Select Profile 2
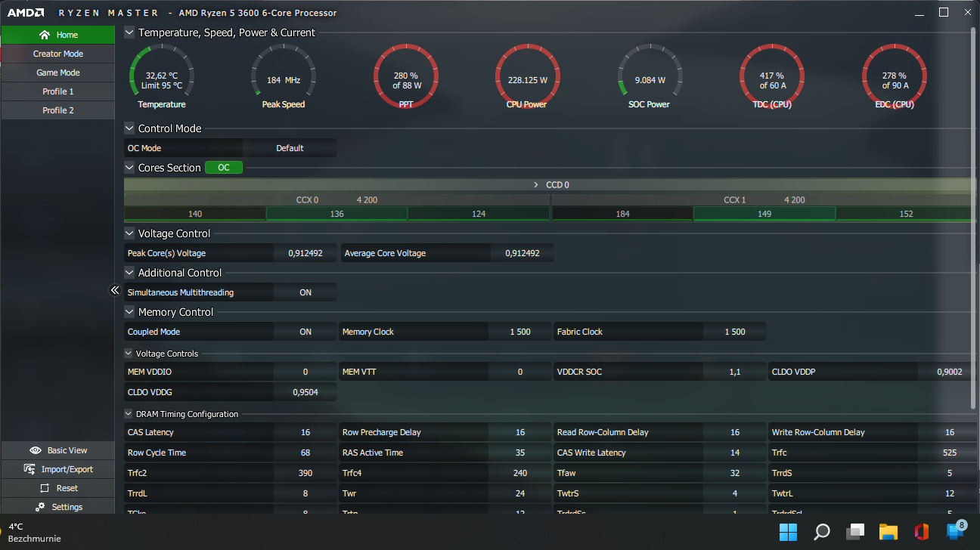This screenshot has height=550, width=980. pos(57,110)
